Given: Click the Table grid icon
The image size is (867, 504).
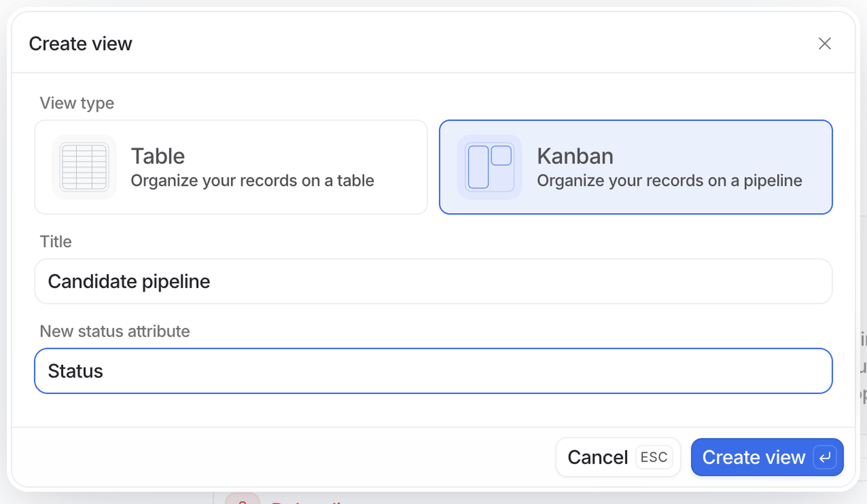Looking at the screenshot, I should [x=84, y=167].
